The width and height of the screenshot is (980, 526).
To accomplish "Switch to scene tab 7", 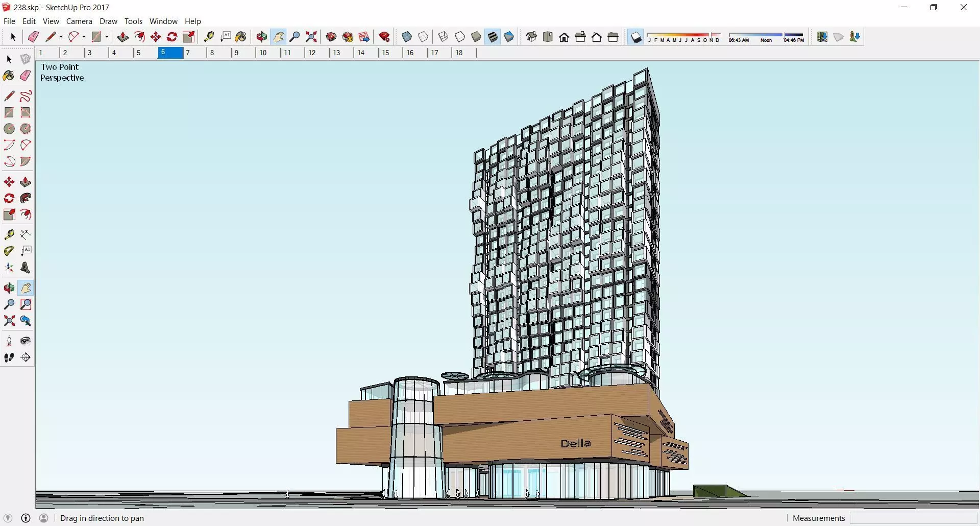I will (x=195, y=53).
